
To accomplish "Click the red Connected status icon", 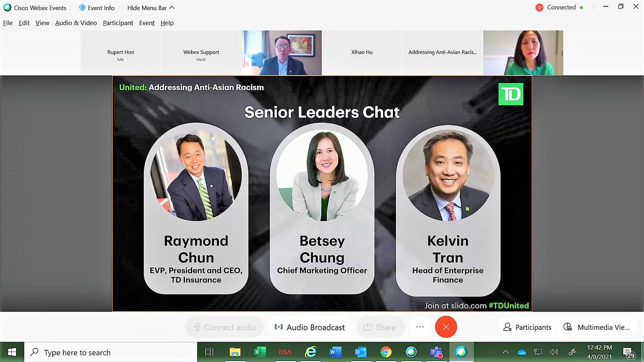I will (x=539, y=8).
